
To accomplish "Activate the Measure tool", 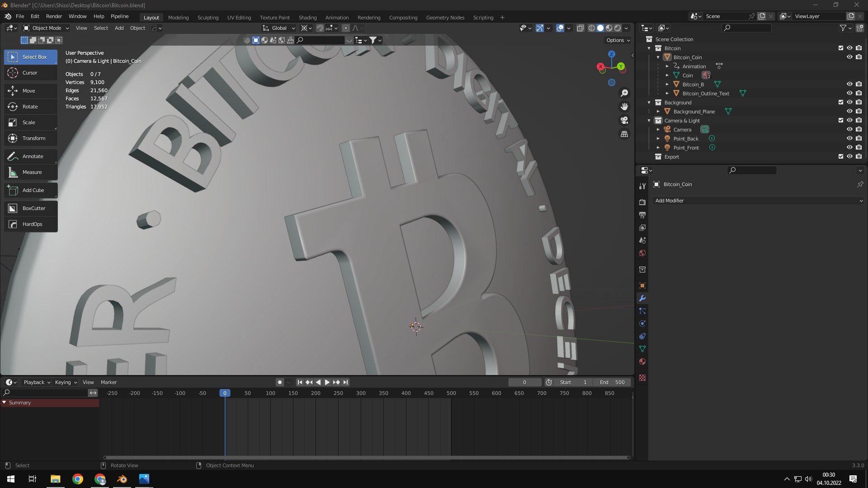I will pos(31,172).
